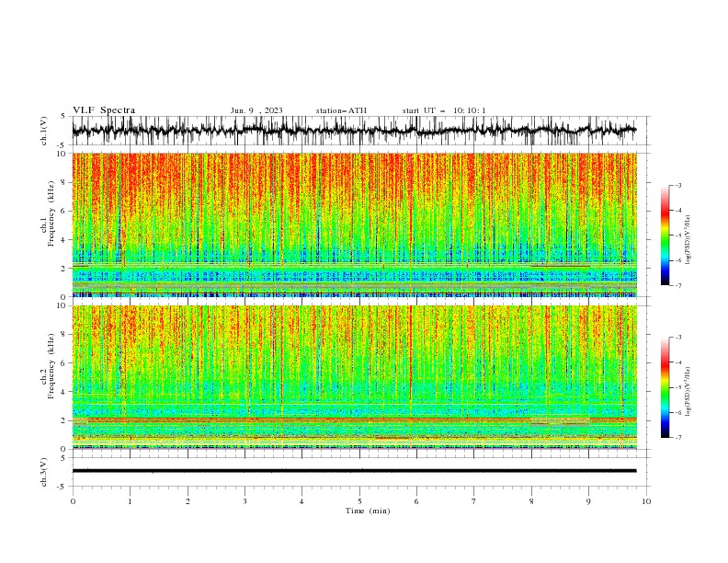728x563 pixels.
Task: Click the time axis tick label "3"
Action: (245, 501)
